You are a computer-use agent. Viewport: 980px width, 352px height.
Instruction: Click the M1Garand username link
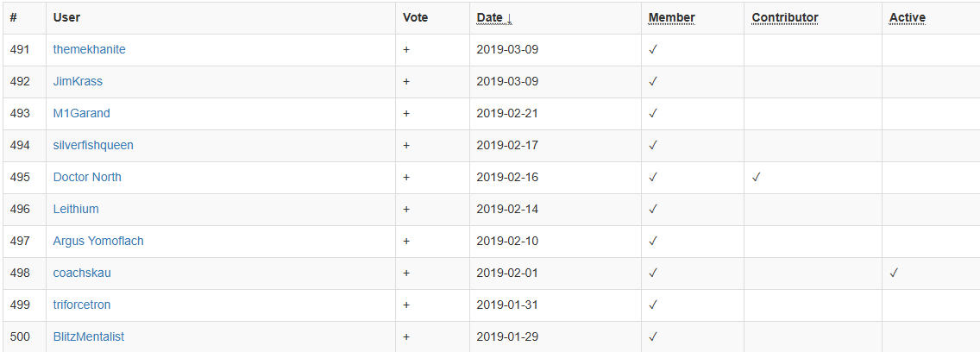(x=81, y=113)
